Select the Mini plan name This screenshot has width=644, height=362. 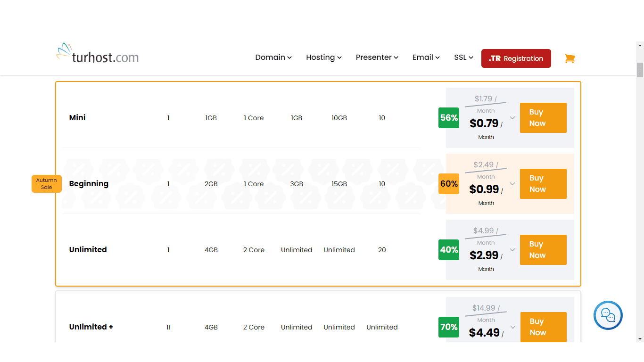[77, 118]
